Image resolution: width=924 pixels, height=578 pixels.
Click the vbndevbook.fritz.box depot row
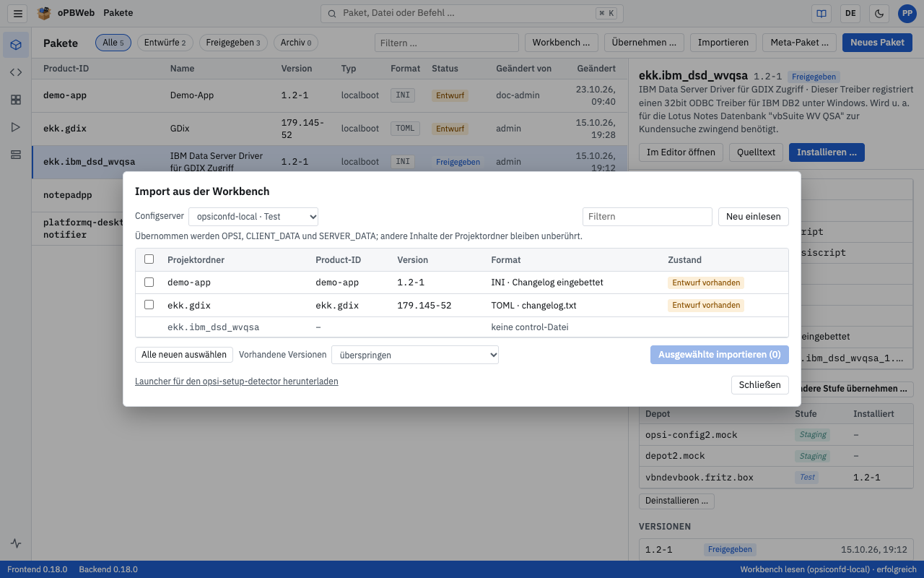[x=777, y=477]
